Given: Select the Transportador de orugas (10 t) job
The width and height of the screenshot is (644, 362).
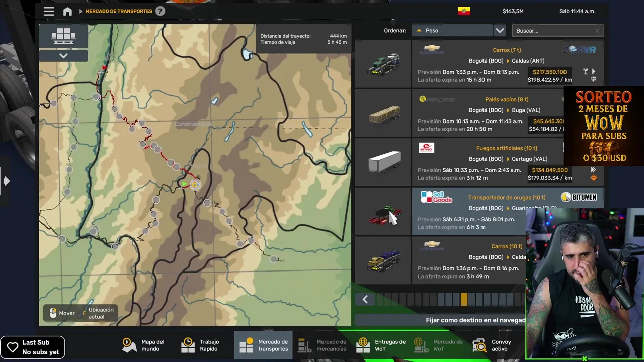Looking at the screenshot, I should [x=507, y=198].
